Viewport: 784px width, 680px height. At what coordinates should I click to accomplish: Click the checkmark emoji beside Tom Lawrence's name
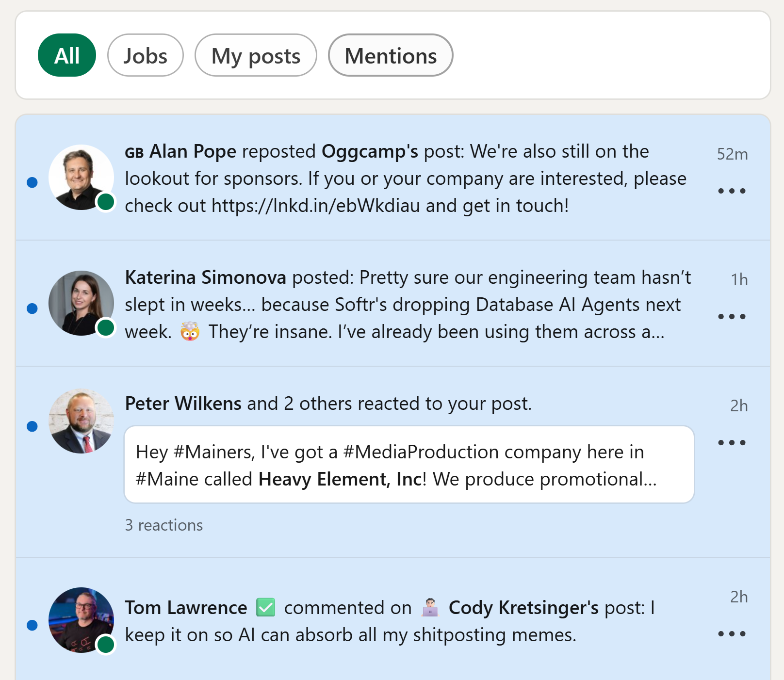[265, 607]
